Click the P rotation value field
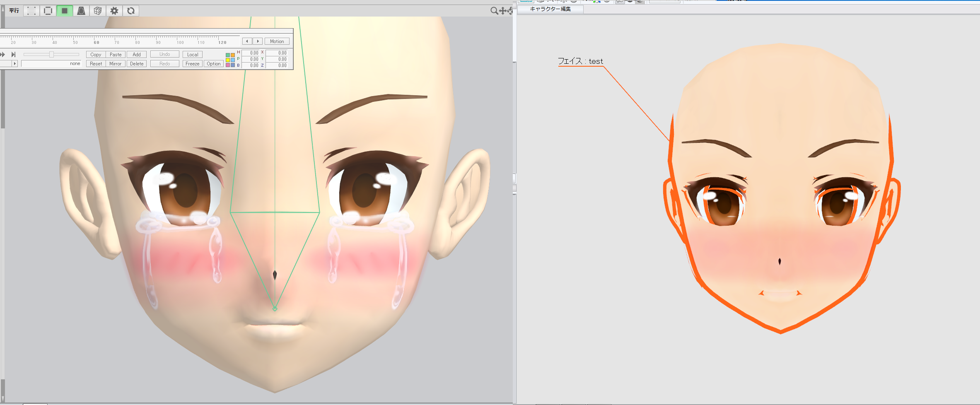The height and width of the screenshot is (405, 980). 251,59
